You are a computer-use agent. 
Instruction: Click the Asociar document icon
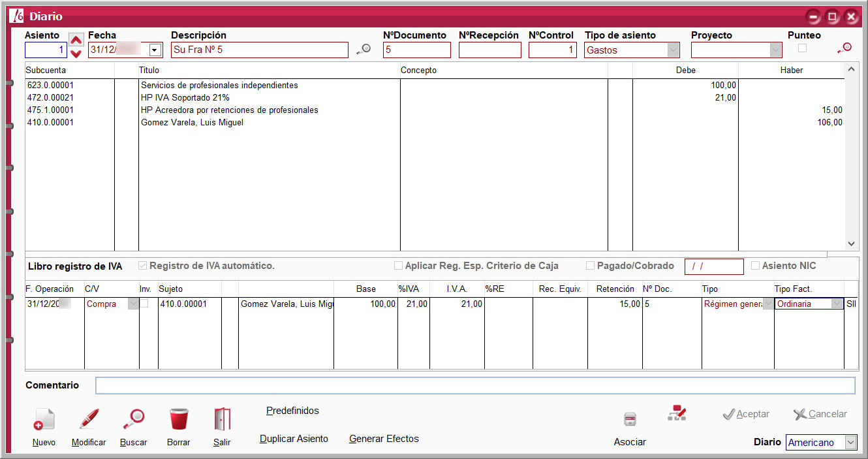point(630,420)
